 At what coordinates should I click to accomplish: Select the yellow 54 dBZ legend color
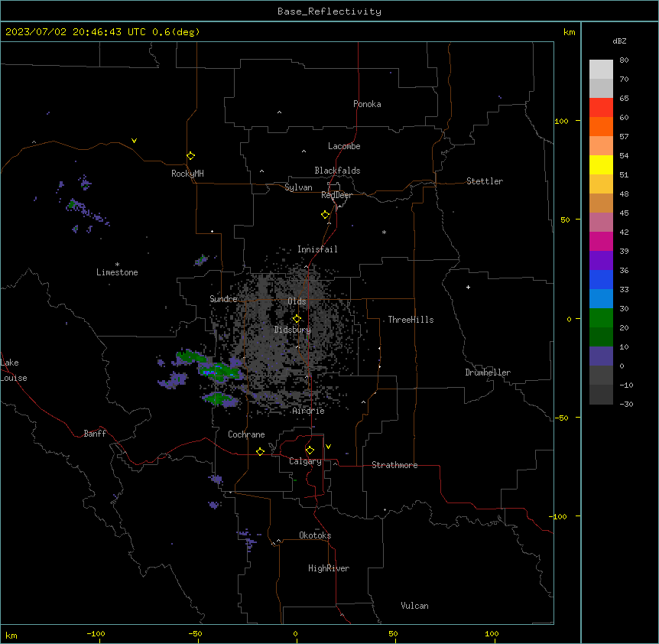point(601,164)
